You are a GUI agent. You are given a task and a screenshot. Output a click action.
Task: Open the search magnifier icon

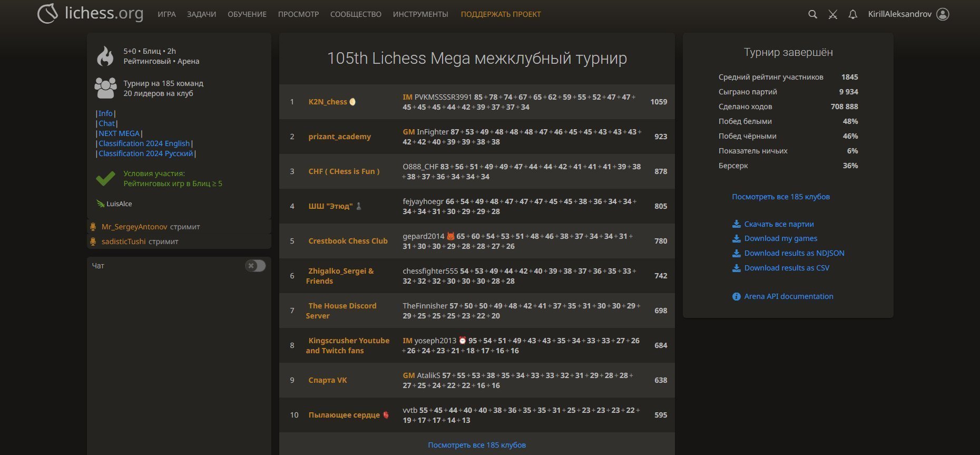(813, 14)
